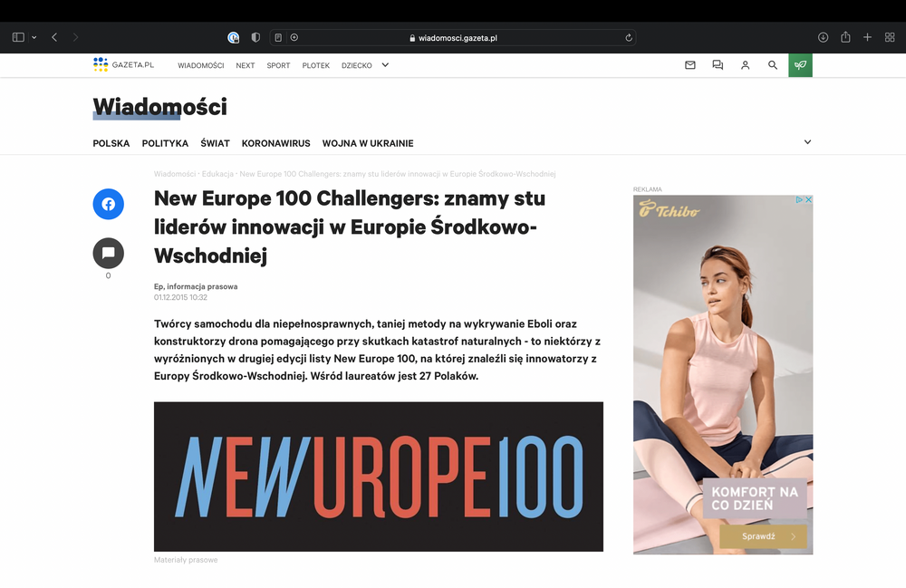Open Tchibo logo in ad
The image size is (906, 588).
point(670,209)
